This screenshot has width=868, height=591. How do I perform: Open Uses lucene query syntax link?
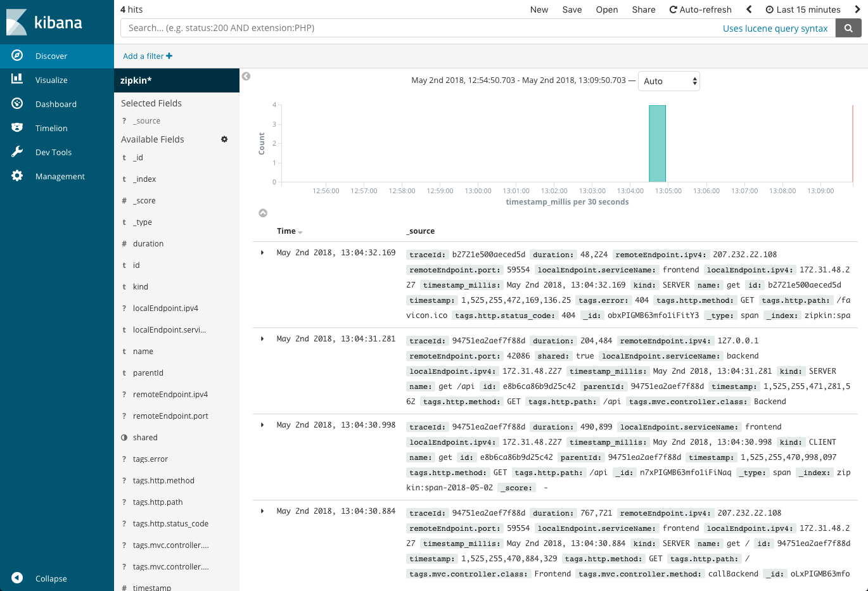click(x=775, y=29)
